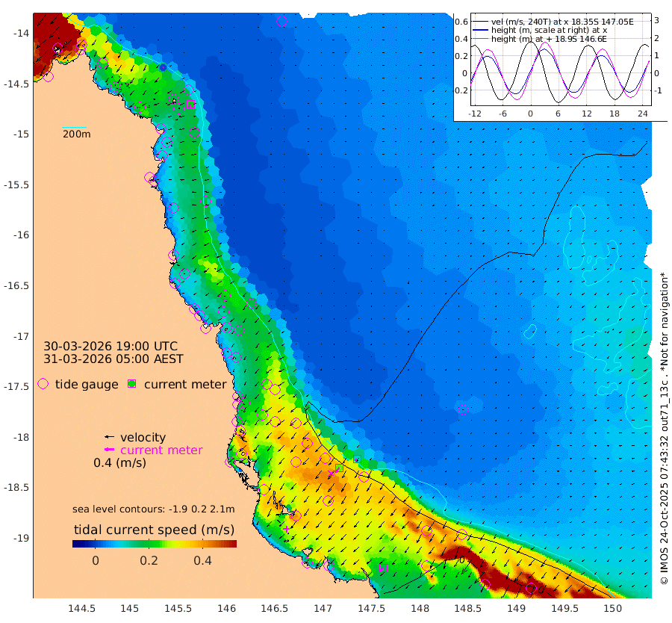Click the '24' hour tick in inset chart
This screenshot has height=623, width=672.
[642, 114]
